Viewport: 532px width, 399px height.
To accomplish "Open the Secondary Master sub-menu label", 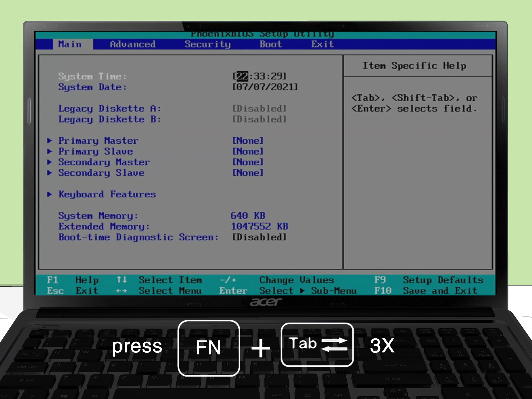I will [104, 162].
